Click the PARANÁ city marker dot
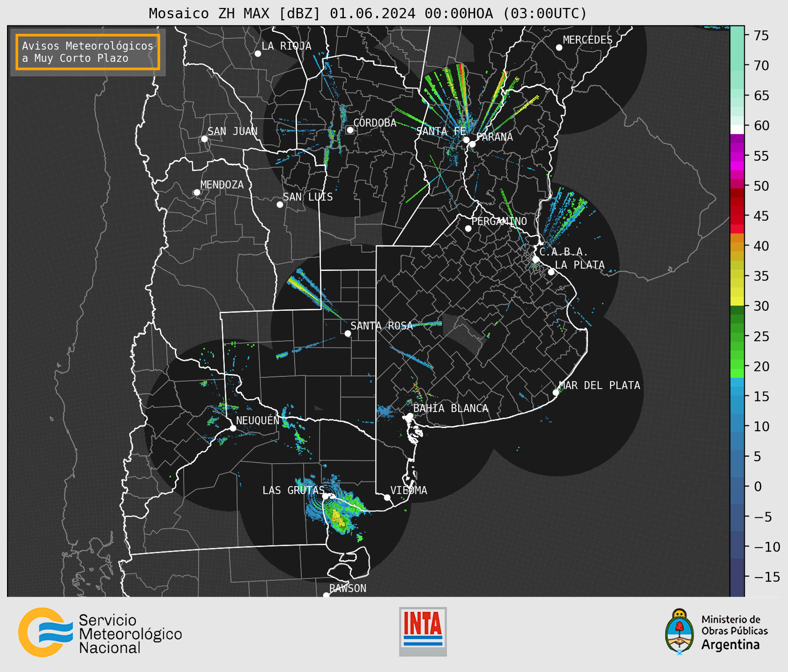The width and height of the screenshot is (788, 672). coord(472,144)
